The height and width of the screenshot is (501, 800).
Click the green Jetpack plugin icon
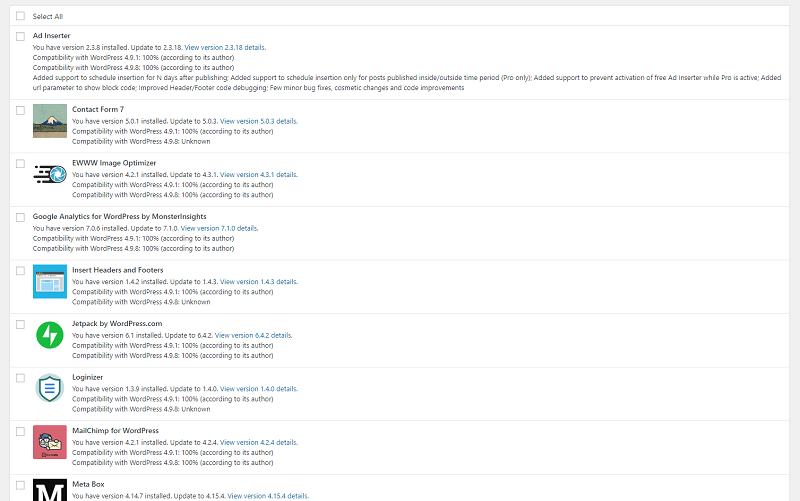coord(49,335)
